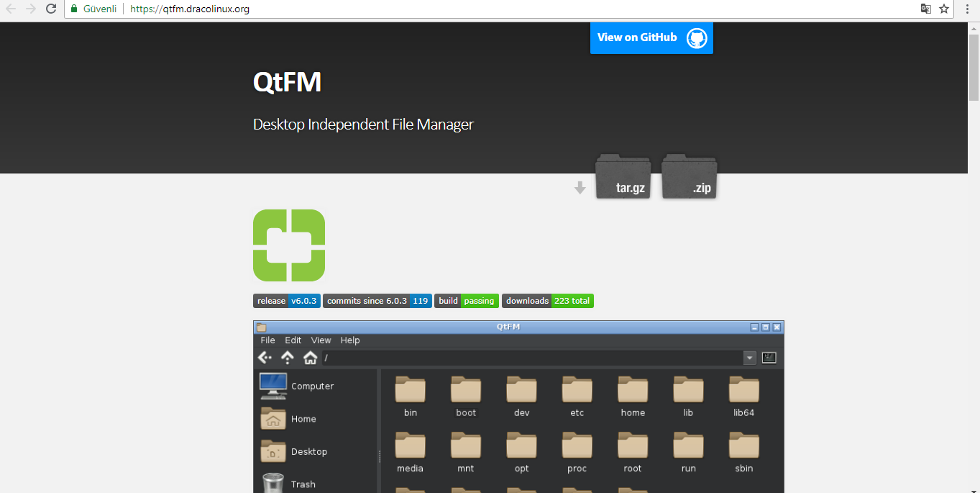Click the back arrow in QtFM toolbar
The height and width of the screenshot is (493, 980).
coord(265,357)
